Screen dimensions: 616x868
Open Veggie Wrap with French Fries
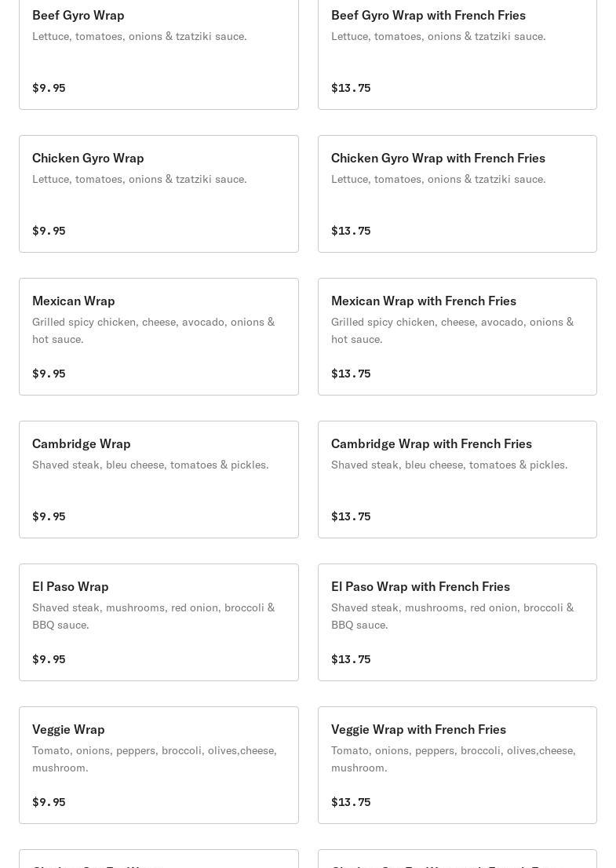(x=418, y=730)
